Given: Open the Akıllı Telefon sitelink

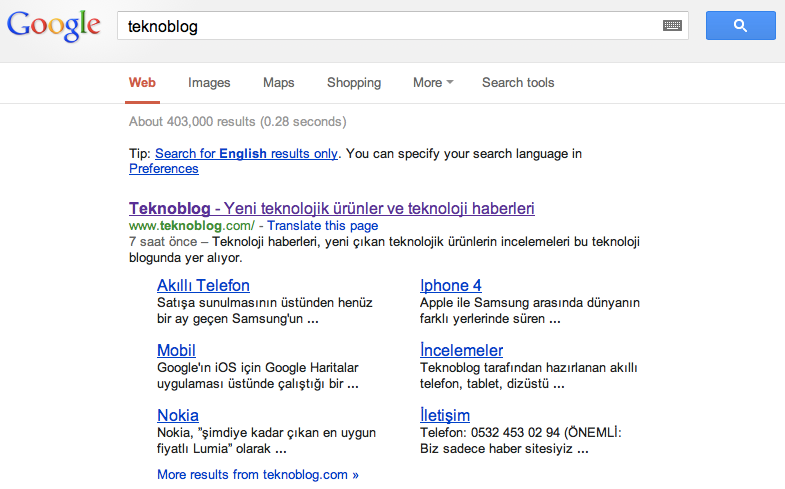Looking at the screenshot, I should coord(203,286).
